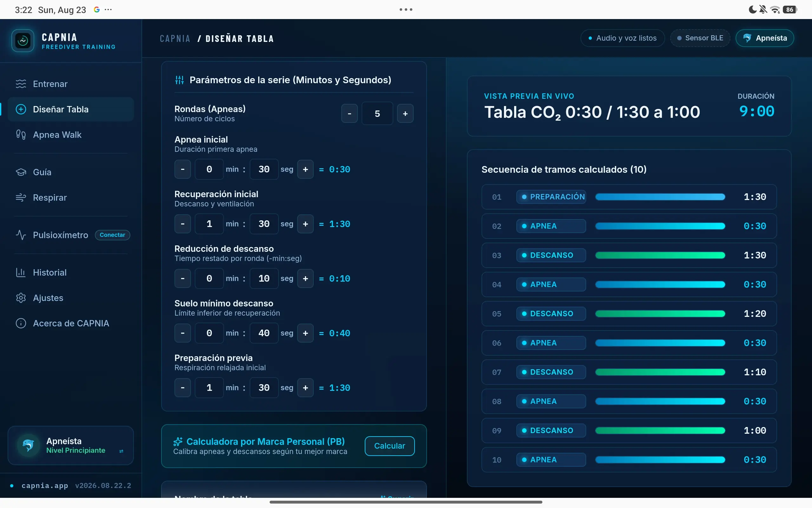Image resolution: width=812 pixels, height=508 pixels.
Task: Open Ajustes in the sidebar
Action: (x=71, y=298)
